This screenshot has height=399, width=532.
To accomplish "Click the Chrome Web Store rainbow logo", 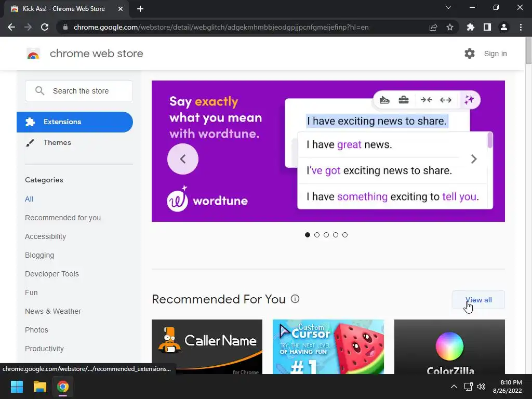I will 33,54.
